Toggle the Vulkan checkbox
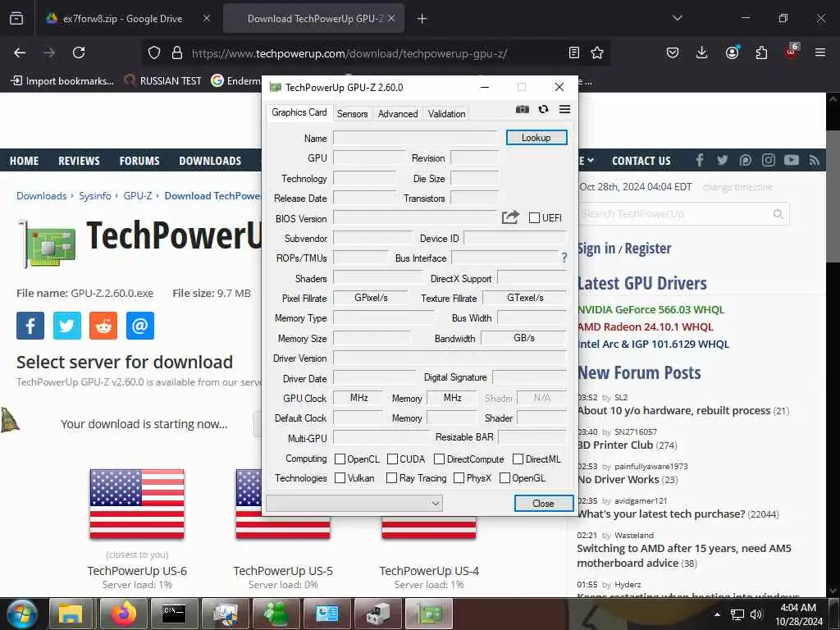The width and height of the screenshot is (840, 630). click(340, 478)
